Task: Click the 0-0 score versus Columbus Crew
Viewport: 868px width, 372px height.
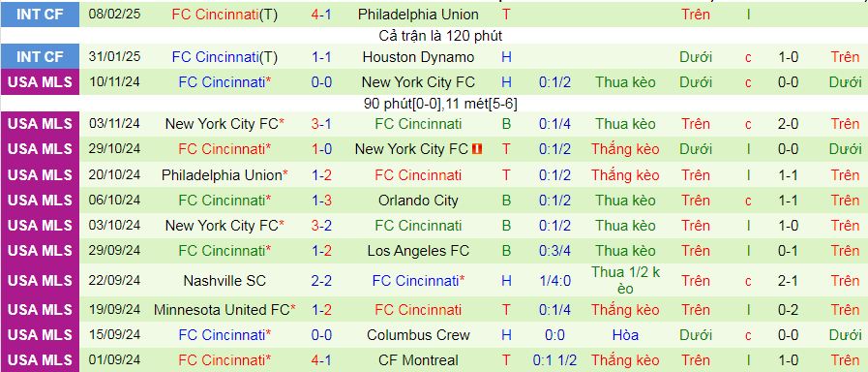Action: coord(321,335)
